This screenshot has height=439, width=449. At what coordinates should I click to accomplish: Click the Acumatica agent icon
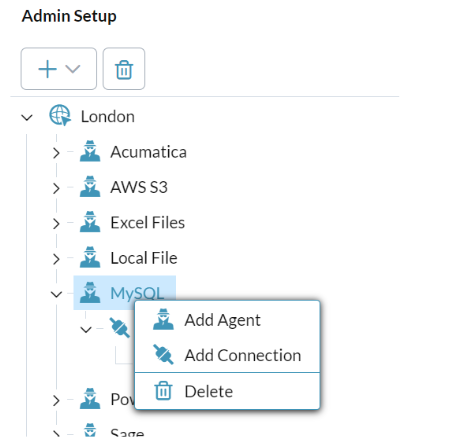pos(90,151)
